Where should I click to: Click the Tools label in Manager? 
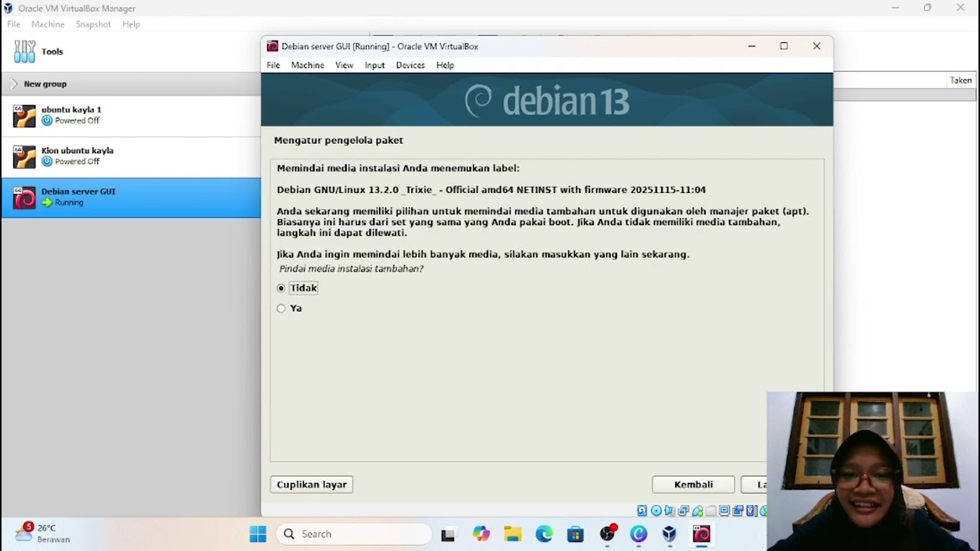[x=52, y=52]
